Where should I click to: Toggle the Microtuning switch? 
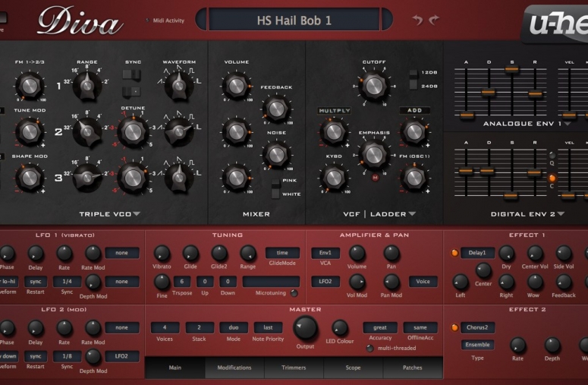pyautogui.click(x=294, y=292)
